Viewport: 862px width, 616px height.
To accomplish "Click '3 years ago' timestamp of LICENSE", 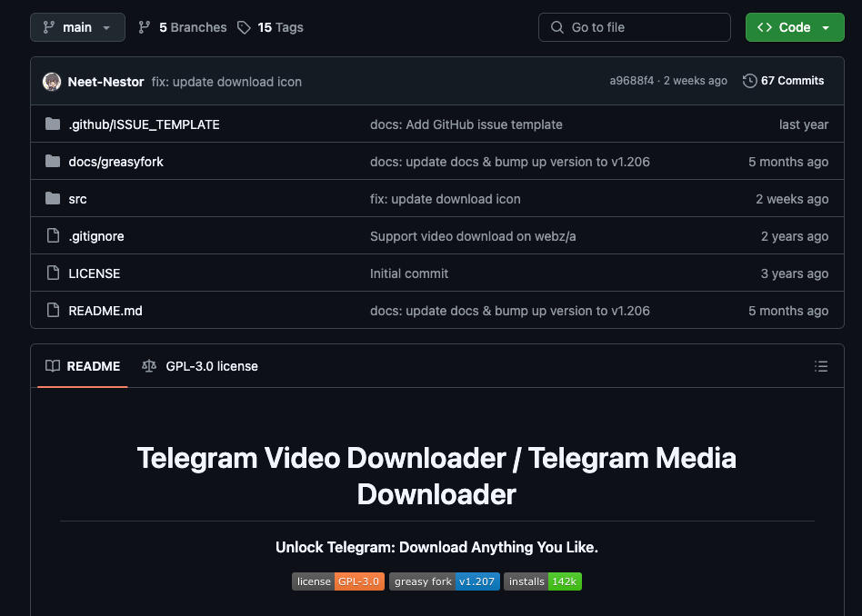I will click(x=795, y=273).
